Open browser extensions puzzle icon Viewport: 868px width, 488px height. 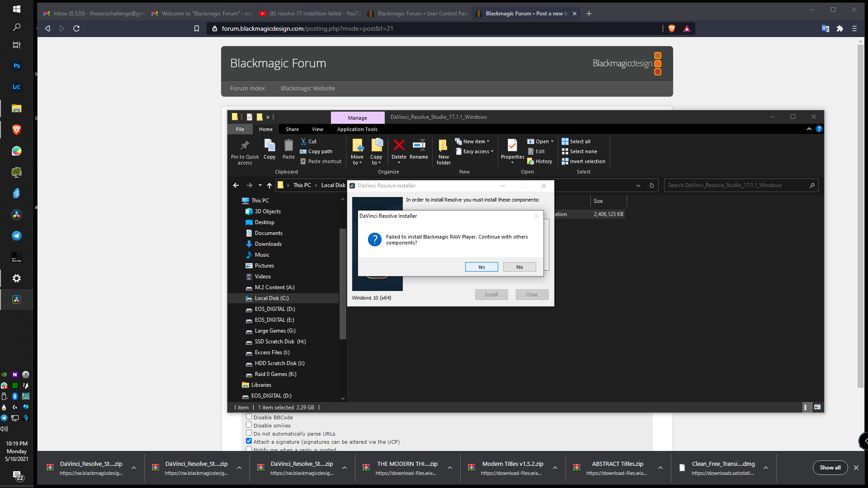click(840, 28)
